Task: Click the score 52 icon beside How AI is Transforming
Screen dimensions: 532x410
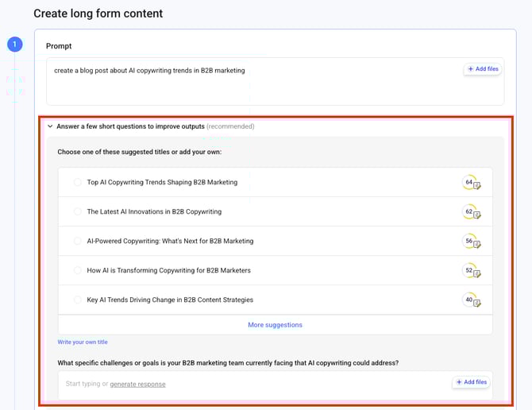Action: pos(471,271)
